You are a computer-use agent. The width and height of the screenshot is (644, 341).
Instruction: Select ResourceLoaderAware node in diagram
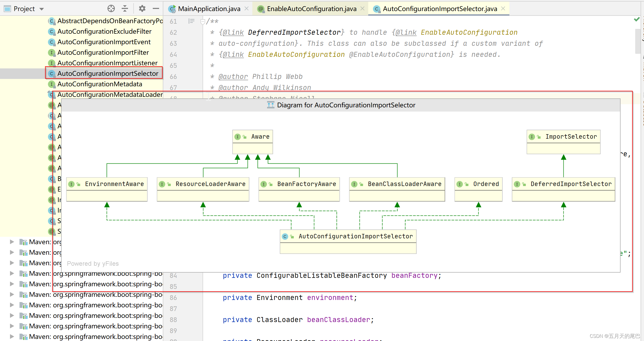[x=203, y=189]
